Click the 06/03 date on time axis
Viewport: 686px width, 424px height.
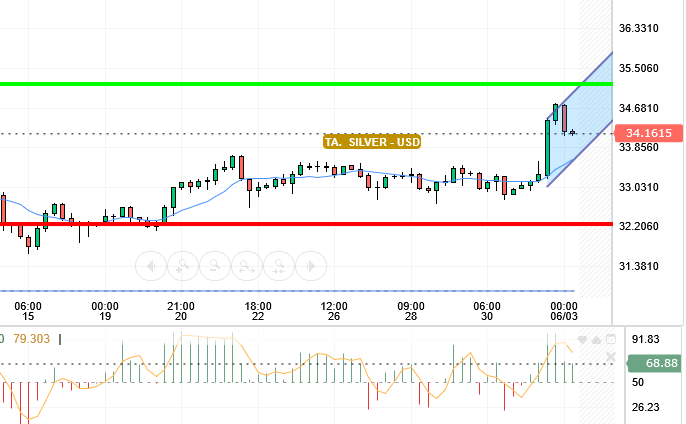pyautogui.click(x=564, y=316)
